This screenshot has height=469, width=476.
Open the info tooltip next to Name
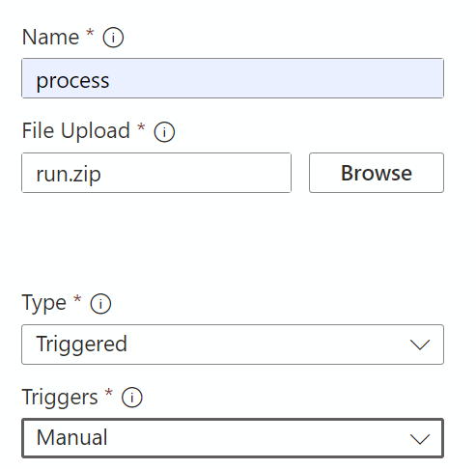[x=113, y=38]
